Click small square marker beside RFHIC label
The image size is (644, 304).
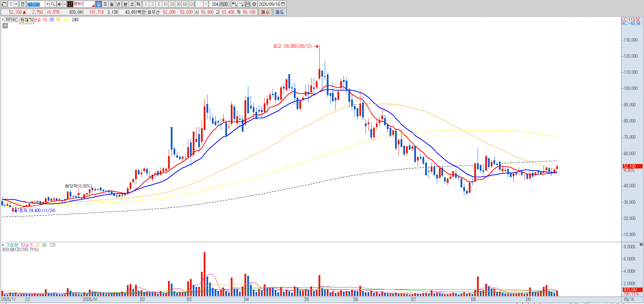[x=3, y=20]
